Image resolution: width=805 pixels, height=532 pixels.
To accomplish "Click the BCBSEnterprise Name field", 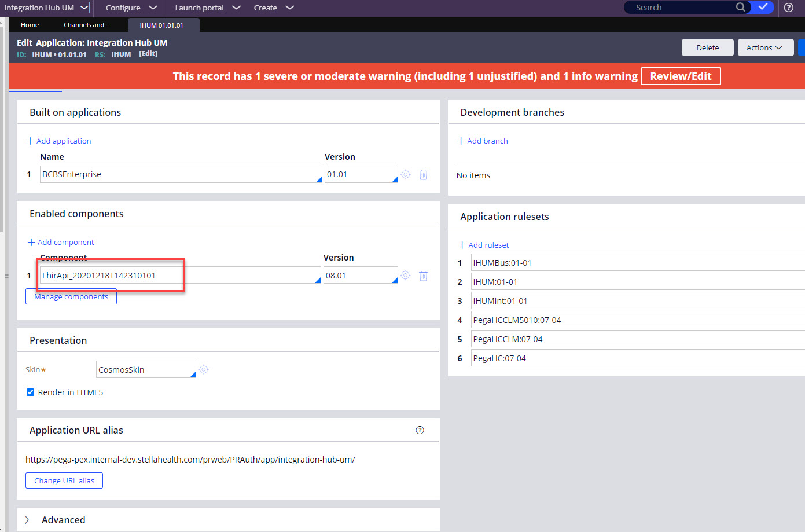I will (181, 174).
